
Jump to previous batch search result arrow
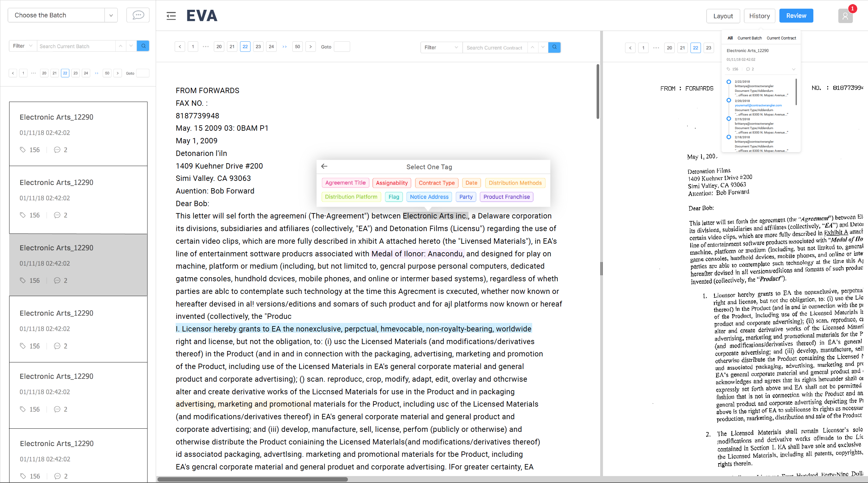[121, 46]
